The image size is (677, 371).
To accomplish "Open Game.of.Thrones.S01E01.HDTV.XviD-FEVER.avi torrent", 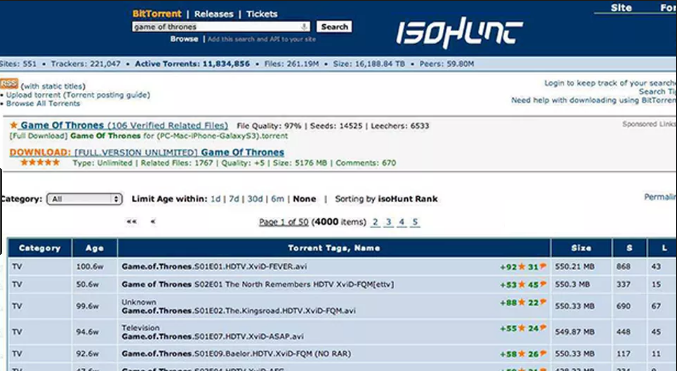I will pos(214,267).
